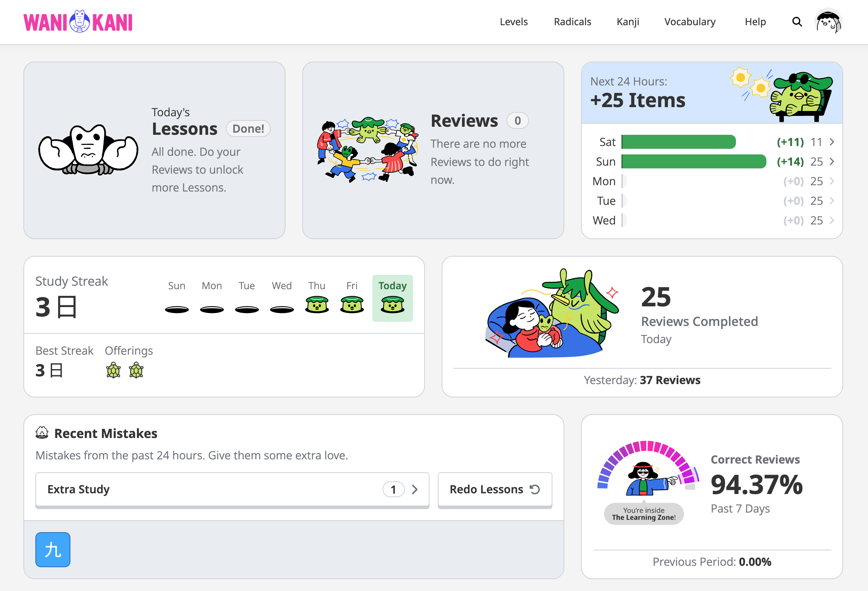Viewport: 868px width, 591px height.
Task: Click the Reviews count badge 0
Action: tap(517, 120)
